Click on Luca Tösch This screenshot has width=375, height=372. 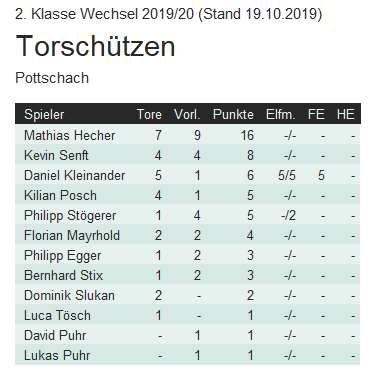point(57,315)
